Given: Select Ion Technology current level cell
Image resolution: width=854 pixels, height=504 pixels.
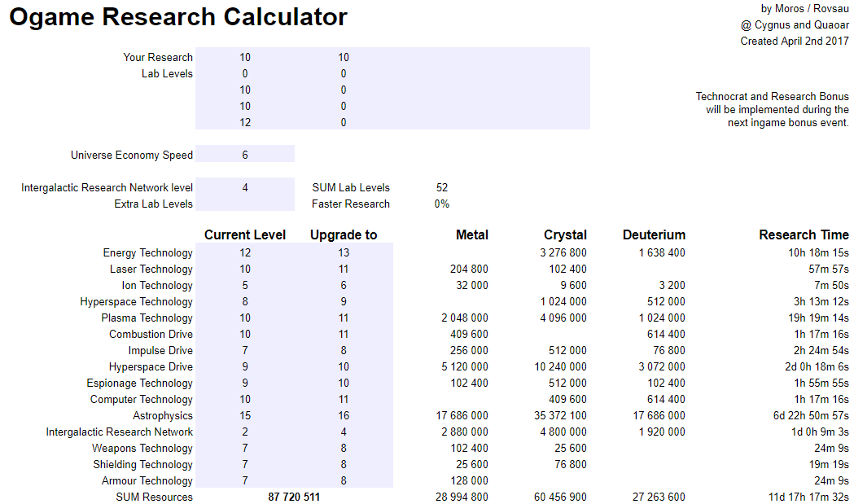Looking at the screenshot, I should [x=245, y=286].
